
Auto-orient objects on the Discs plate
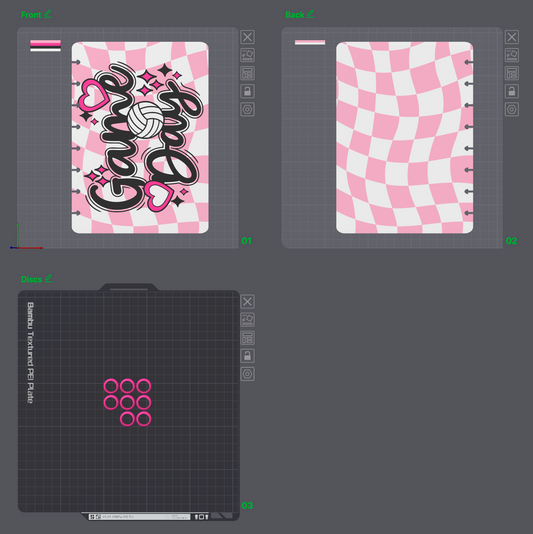click(x=248, y=319)
